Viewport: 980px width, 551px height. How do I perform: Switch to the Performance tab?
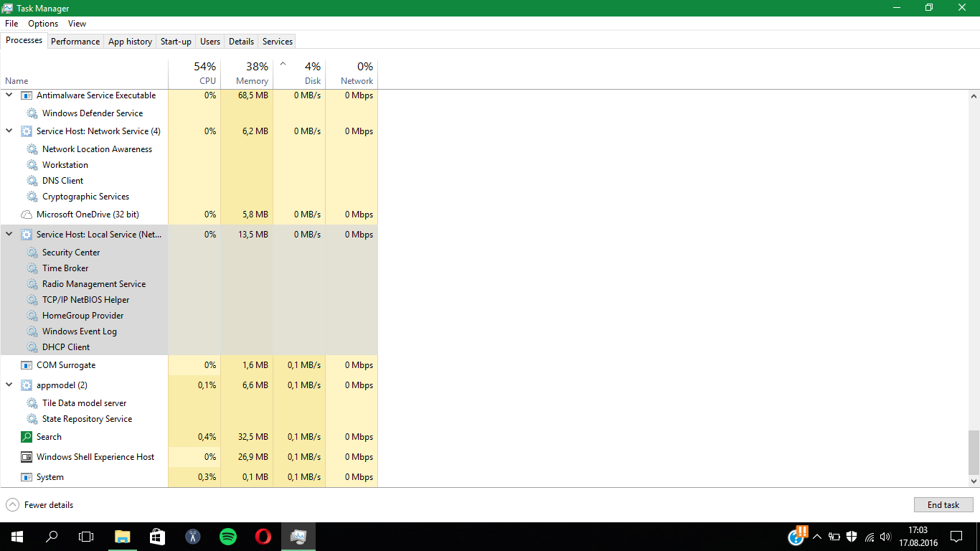[x=75, y=42]
